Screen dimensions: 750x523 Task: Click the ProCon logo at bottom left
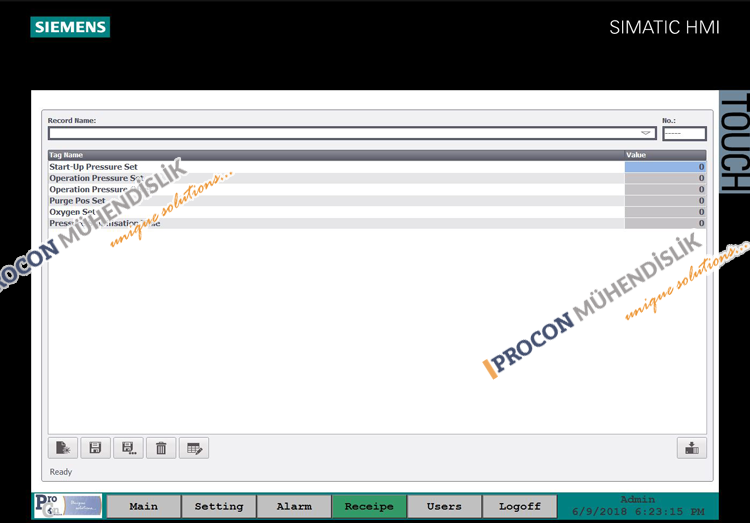tap(68, 506)
